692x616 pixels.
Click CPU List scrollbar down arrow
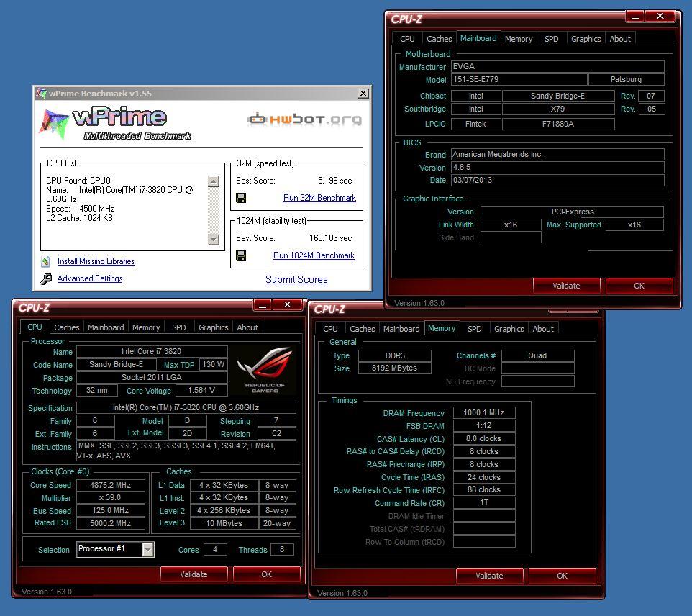coord(214,239)
